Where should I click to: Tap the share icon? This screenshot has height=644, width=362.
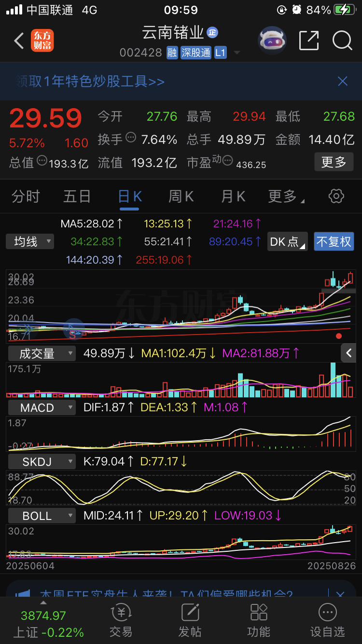309,41
